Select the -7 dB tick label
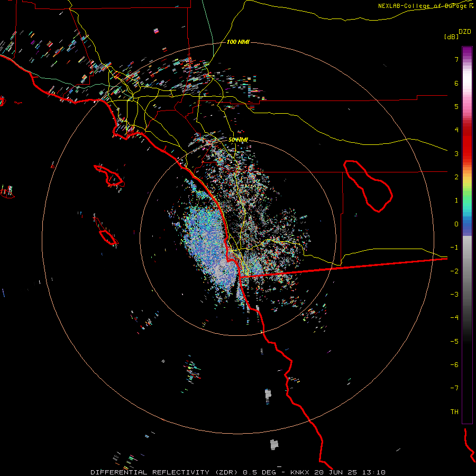476x476 pixels. [454, 388]
